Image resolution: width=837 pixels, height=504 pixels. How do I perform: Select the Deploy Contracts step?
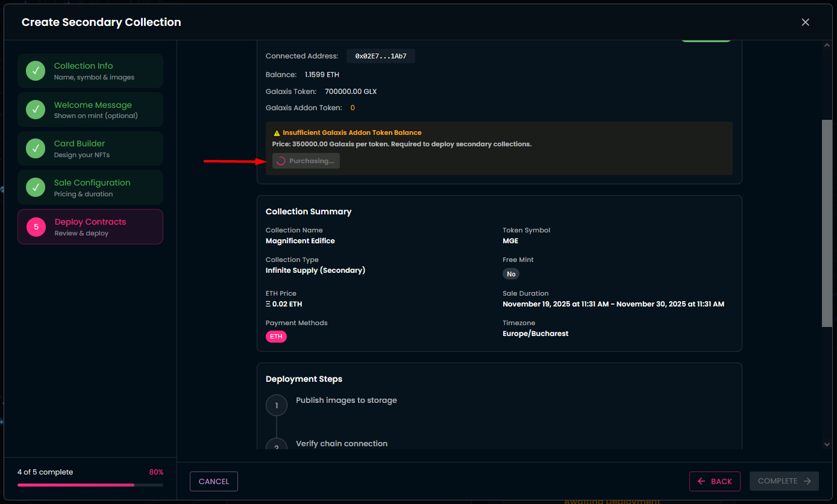pyautogui.click(x=90, y=227)
